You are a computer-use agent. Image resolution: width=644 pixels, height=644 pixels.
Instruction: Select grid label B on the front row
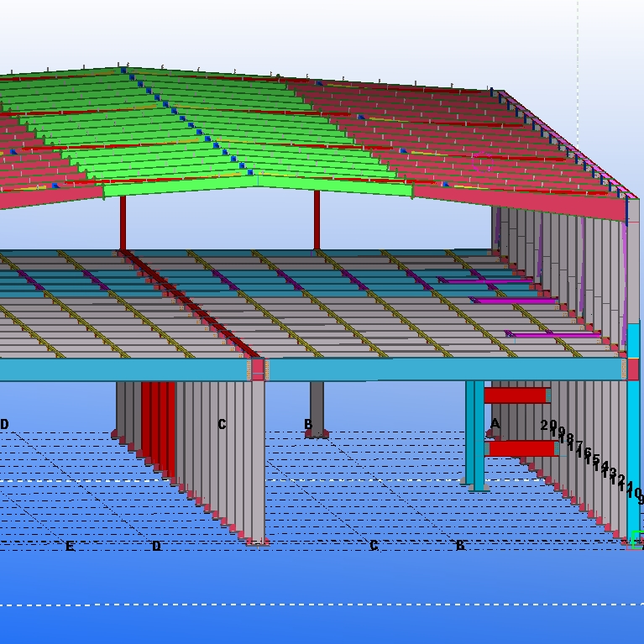coord(460,546)
